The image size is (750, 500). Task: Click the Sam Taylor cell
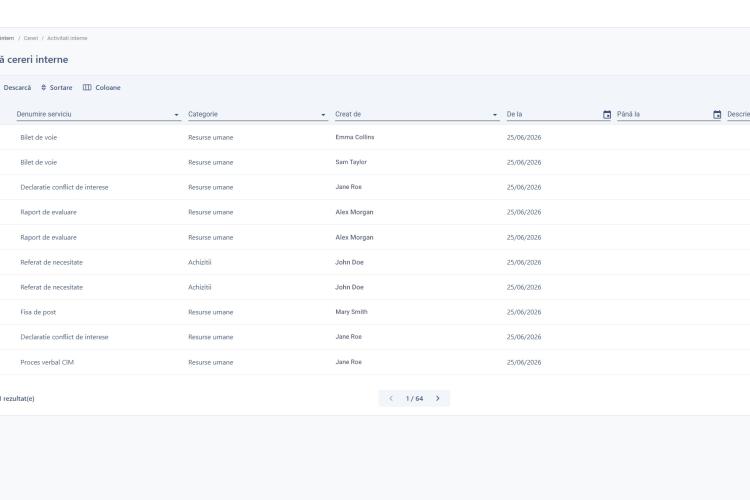[351, 162]
